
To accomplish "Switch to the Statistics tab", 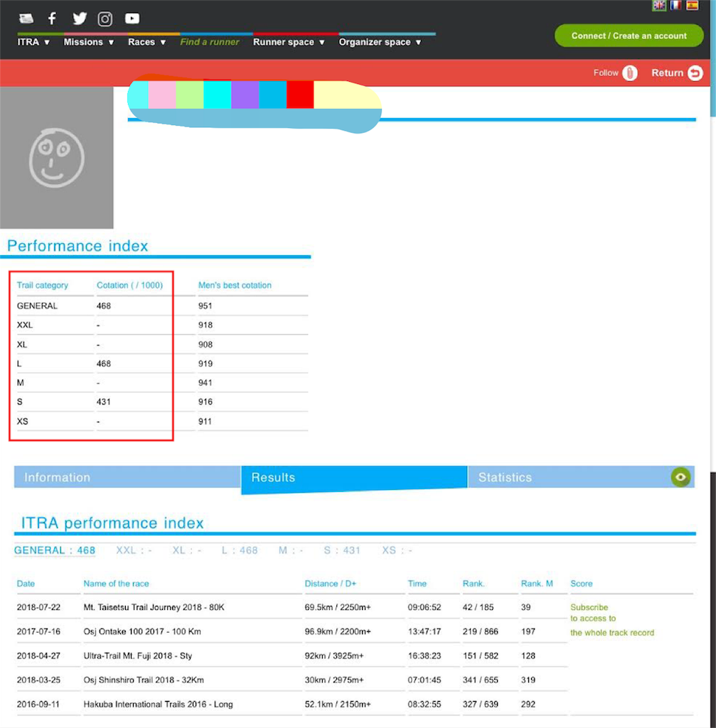I will coord(581,477).
